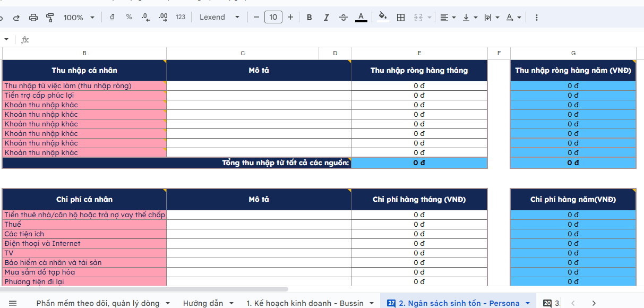Switch to 'Phần mềm theo dõi, quản lý dòng' tab
This screenshot has height=308, width=644.
click(98, 303)
